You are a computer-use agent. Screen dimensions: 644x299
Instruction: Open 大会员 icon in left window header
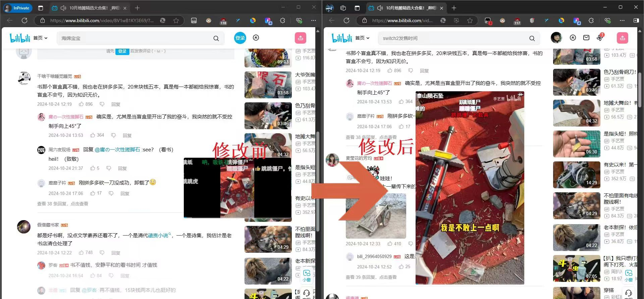point(256,38)
